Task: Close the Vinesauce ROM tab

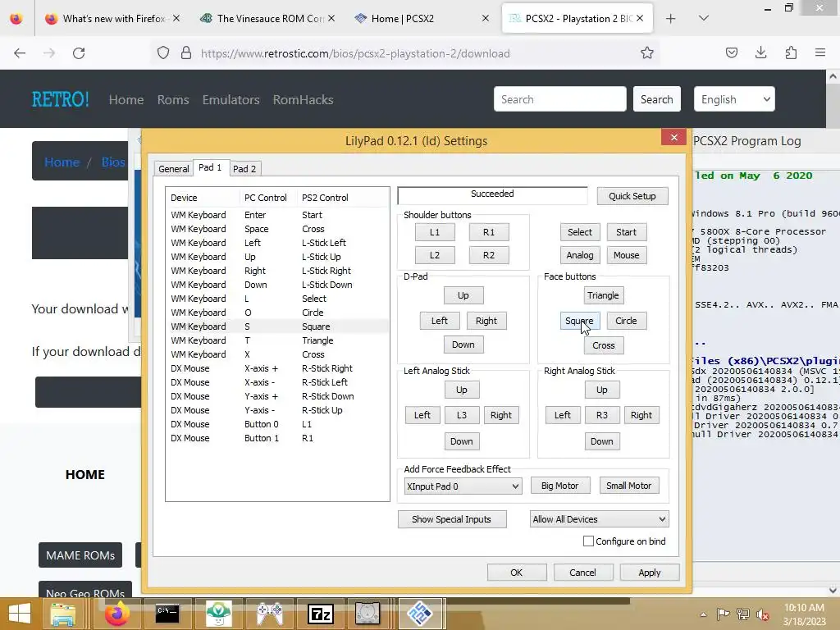Action: (x=331, y=18)
